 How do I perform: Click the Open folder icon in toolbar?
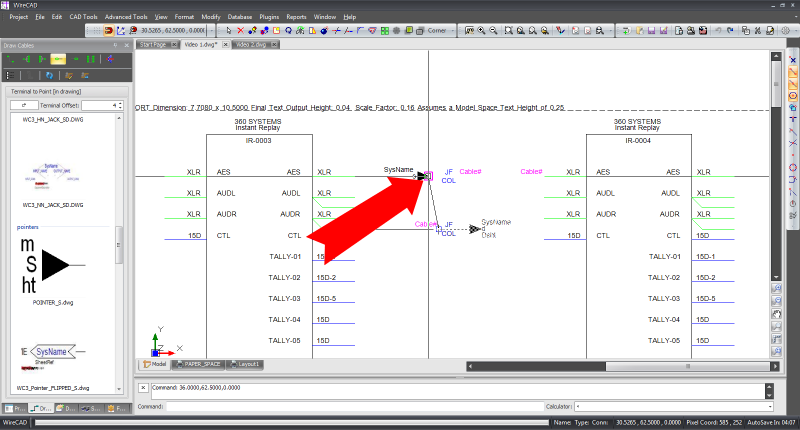coord(639,31)
